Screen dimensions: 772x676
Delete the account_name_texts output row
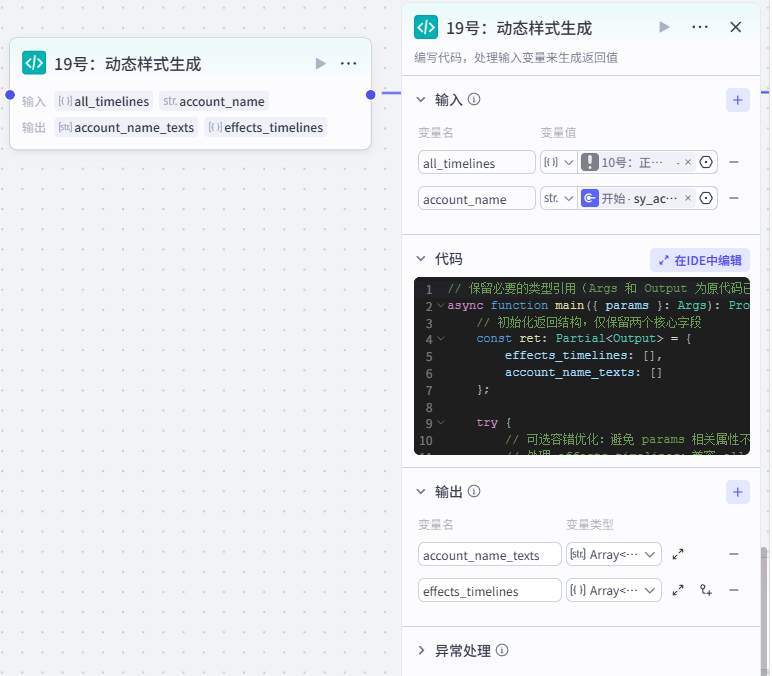734,554
